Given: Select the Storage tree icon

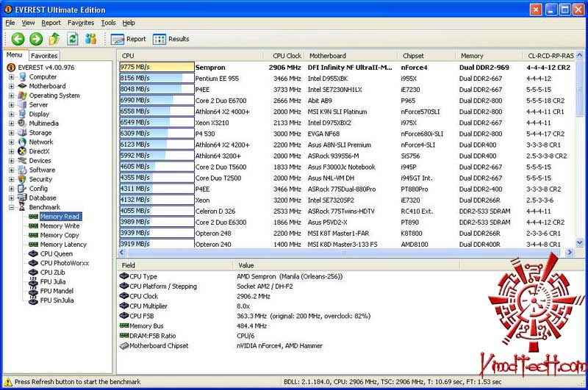Looking at the screenshot, I should pyautogui.click(x=23, y=133).
